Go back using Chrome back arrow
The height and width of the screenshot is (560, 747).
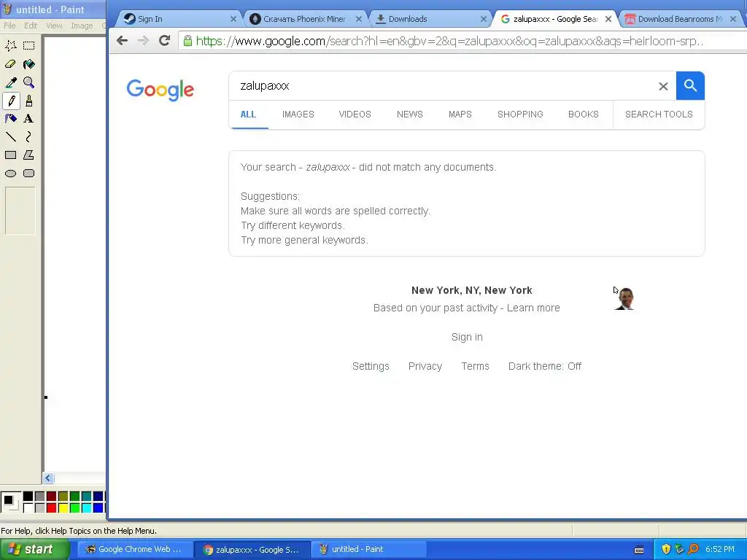[122, 41]
